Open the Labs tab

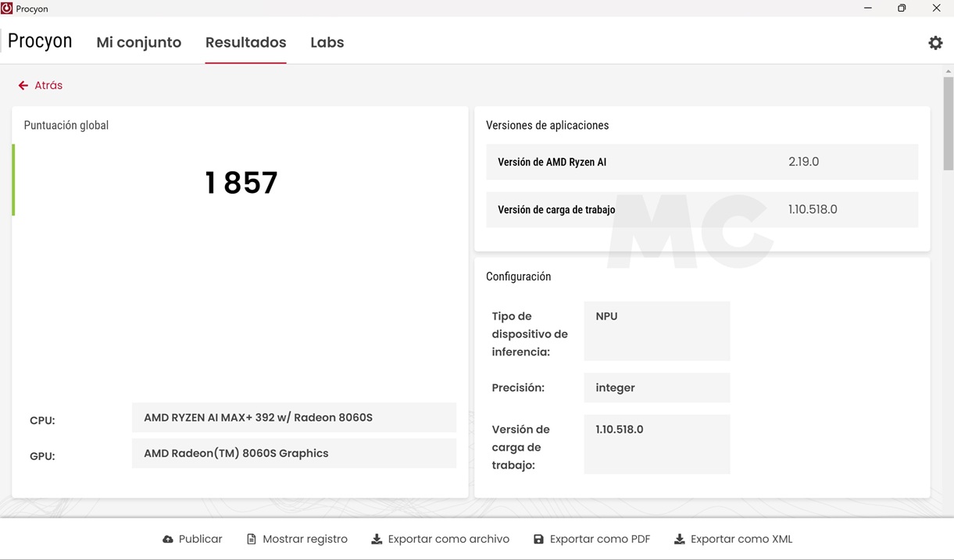tap(327, 42)
